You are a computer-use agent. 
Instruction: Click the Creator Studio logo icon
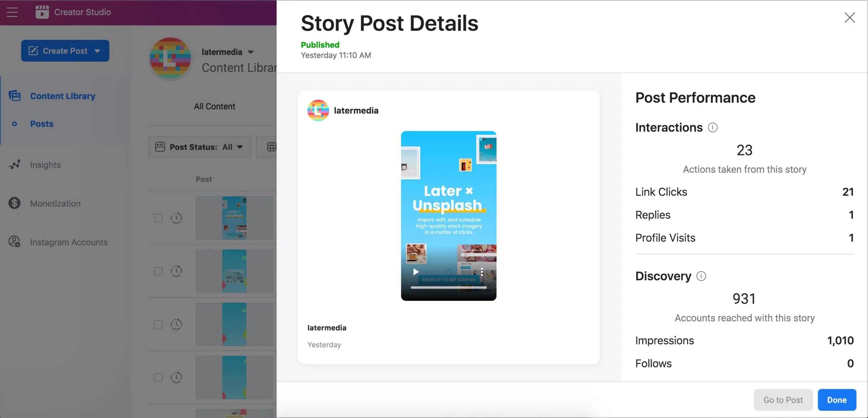pyautogui.click(x=42, y=12)
